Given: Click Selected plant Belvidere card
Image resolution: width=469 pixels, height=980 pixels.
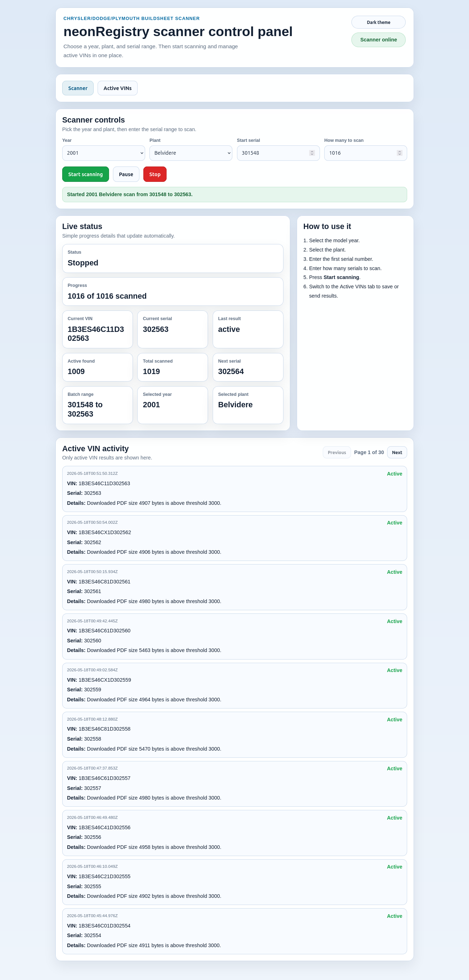Looking at the screenshot, I should click(x=248, y=405).
